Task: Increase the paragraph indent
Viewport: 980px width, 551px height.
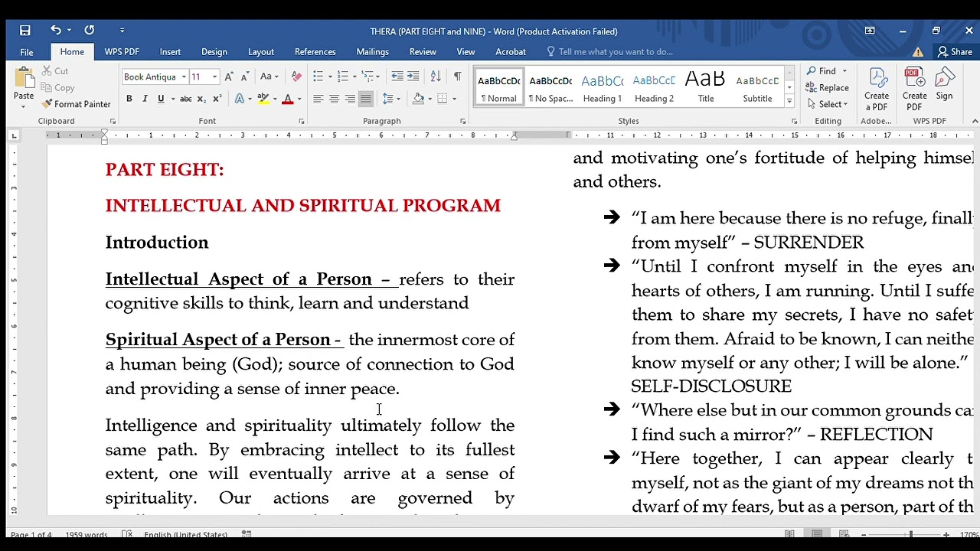Action: pos(413,77)
